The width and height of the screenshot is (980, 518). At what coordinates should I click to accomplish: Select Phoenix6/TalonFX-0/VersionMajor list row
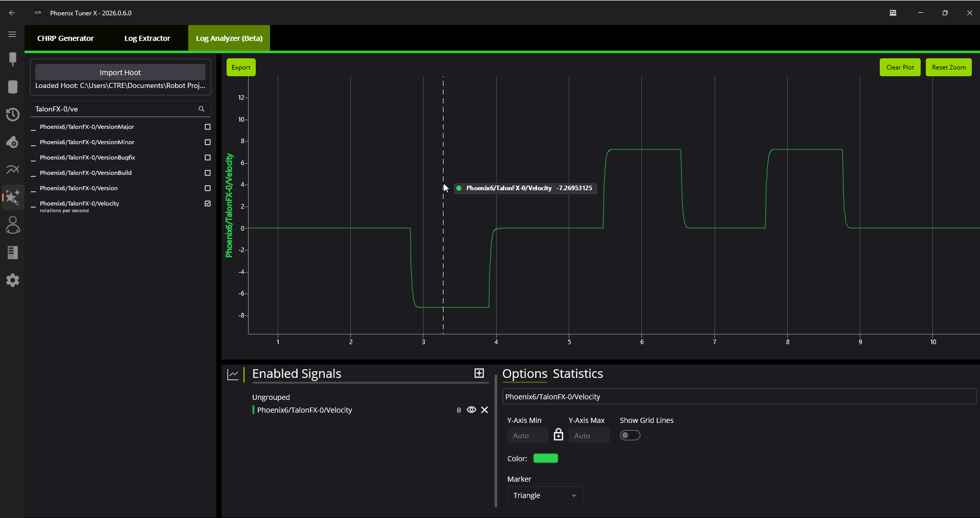point(120,127)
